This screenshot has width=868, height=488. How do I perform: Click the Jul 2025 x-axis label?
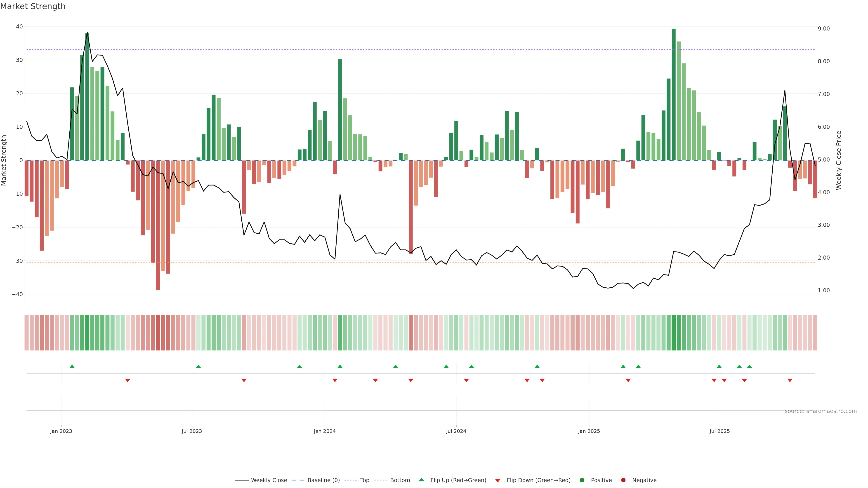pos(719,431)
